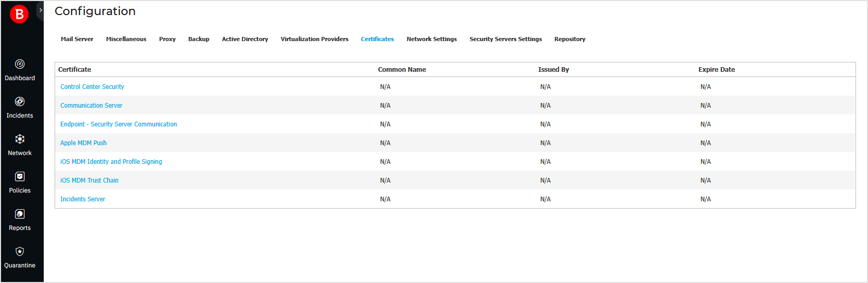Switch to the Network Settings tab
868x283 pixels.
point(432,39)
